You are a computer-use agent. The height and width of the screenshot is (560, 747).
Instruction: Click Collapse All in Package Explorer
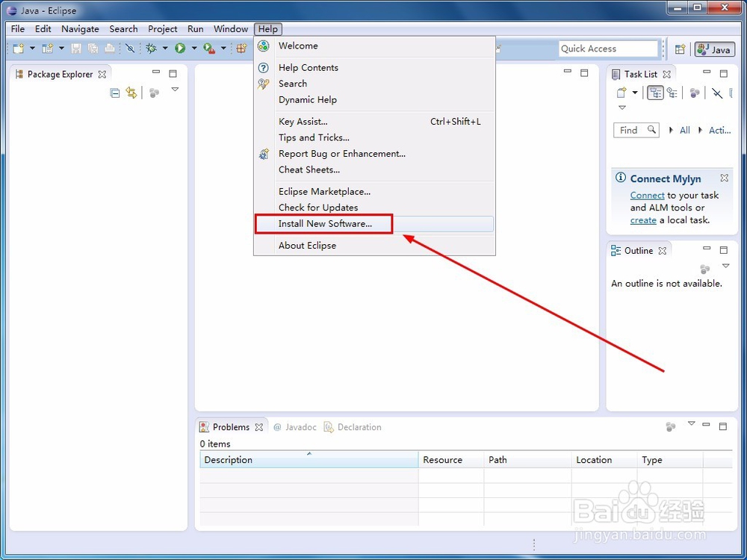click(x=115, y=93)
